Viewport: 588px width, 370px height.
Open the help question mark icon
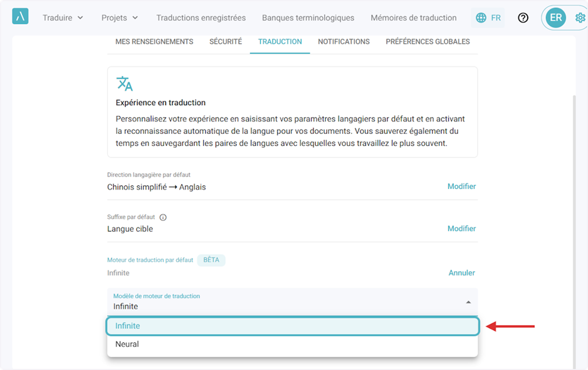pyautogui.click(x=523, y=18)
